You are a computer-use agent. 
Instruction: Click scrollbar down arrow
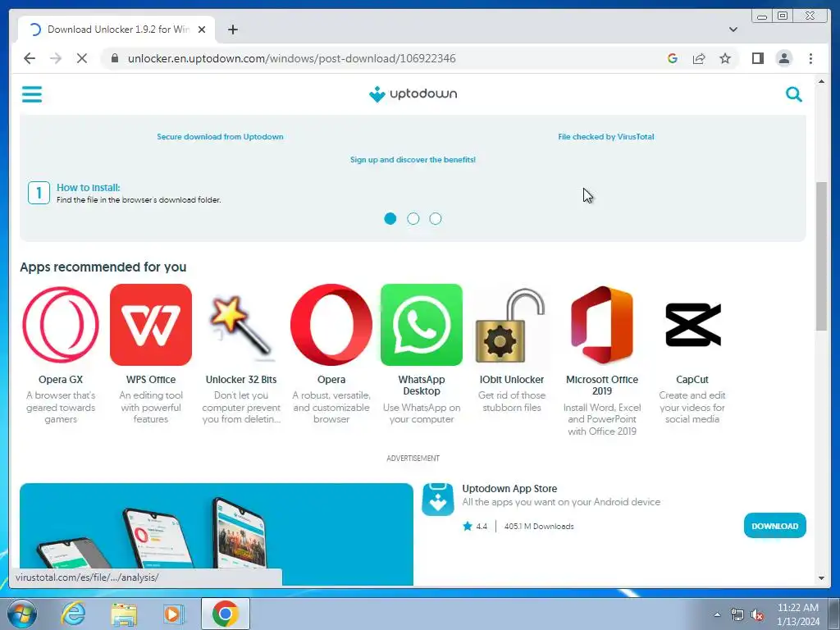click(821, 578)
